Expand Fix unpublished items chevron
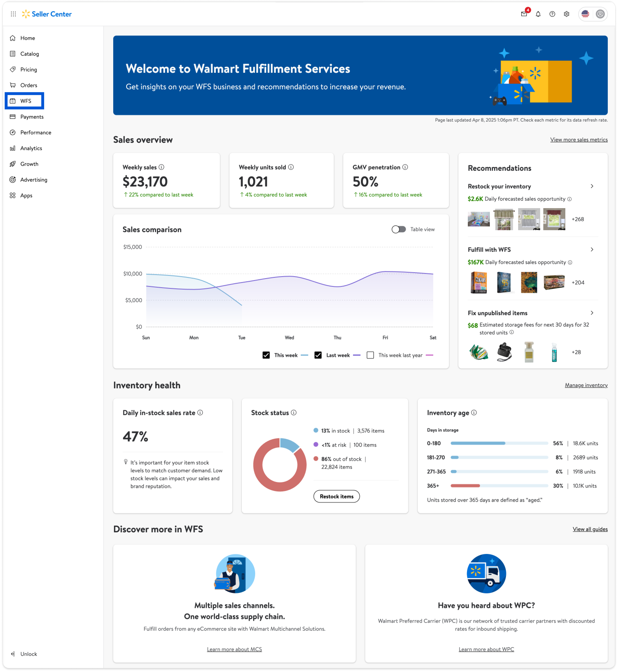The image size is (618, 672). click(x=592, y=313)
